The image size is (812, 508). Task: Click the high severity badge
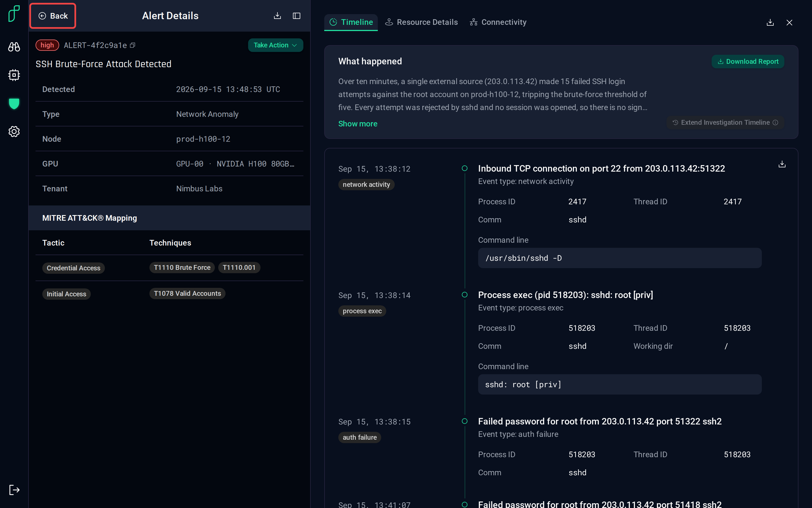click(x=47, y=45)
